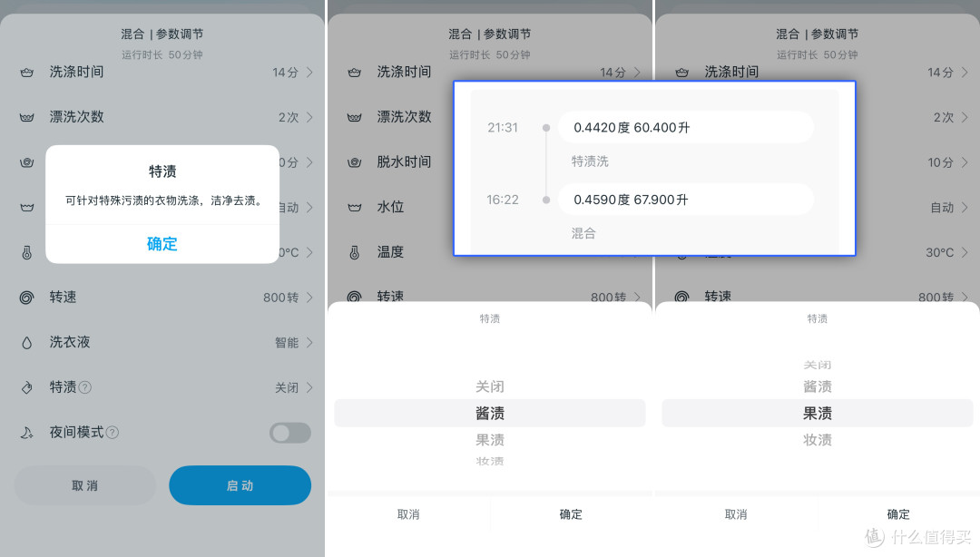Viewport: 980px width, 557px height.
Task: Tap the detergent droplet icon on left screen
Action: [x=27, y=343]
